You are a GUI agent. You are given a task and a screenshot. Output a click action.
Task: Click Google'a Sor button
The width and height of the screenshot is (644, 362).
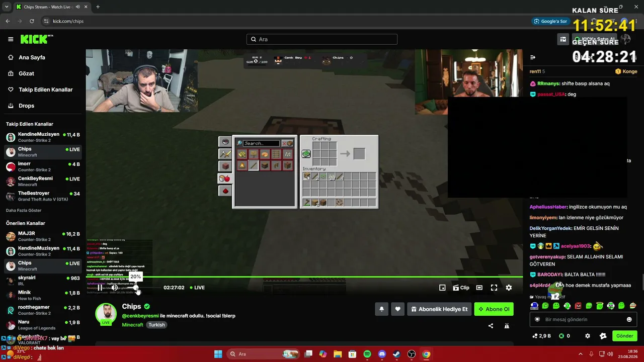tap(551, 21)
